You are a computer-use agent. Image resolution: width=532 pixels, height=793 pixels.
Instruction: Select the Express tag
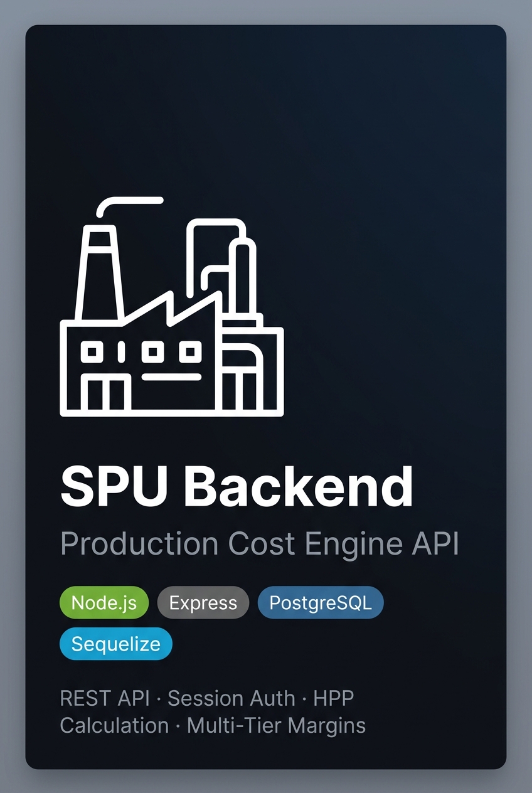point(203,603)
